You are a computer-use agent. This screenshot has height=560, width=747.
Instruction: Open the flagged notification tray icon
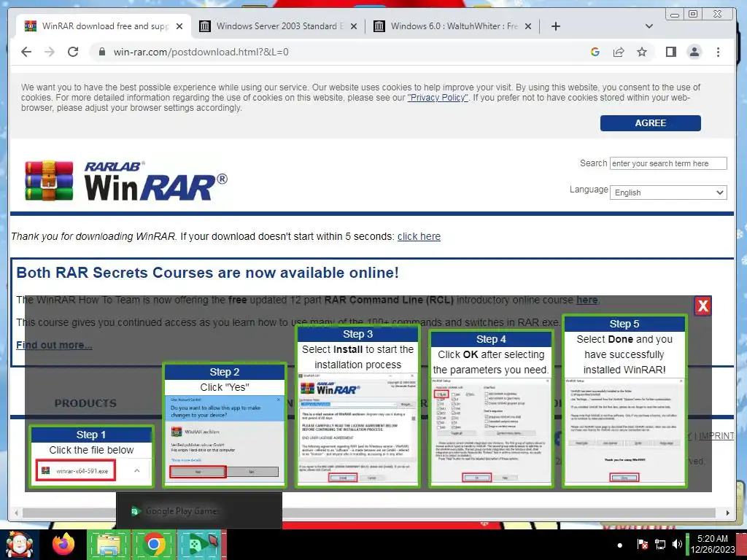(x=642, y=544)
